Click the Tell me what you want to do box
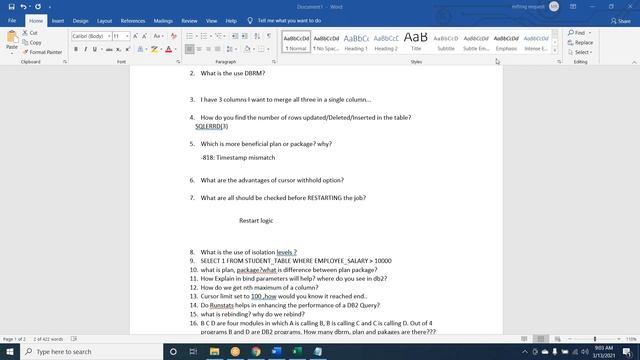Screen dimensions: 640x360 tap(289, 20)
